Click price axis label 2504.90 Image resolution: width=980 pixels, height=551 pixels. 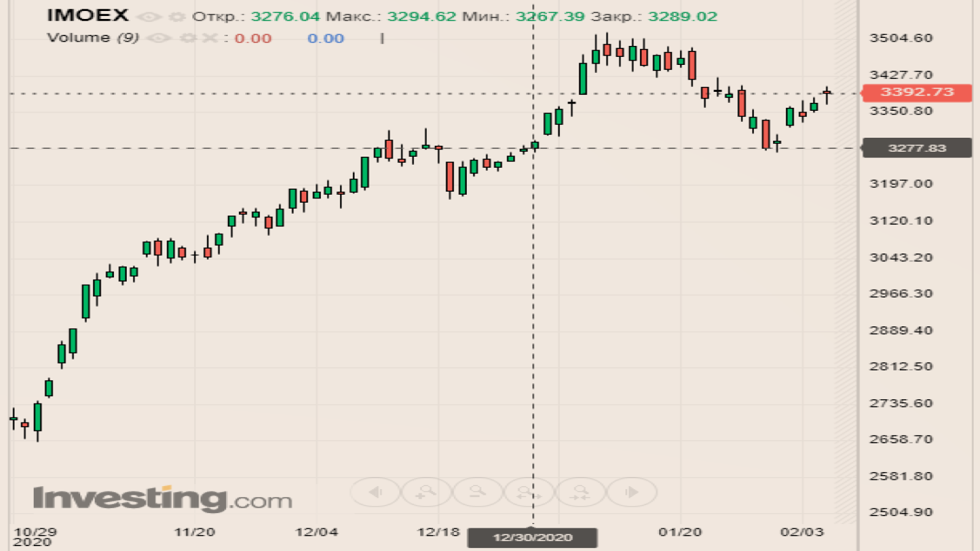pyautogui.click(x=901, y=512)
